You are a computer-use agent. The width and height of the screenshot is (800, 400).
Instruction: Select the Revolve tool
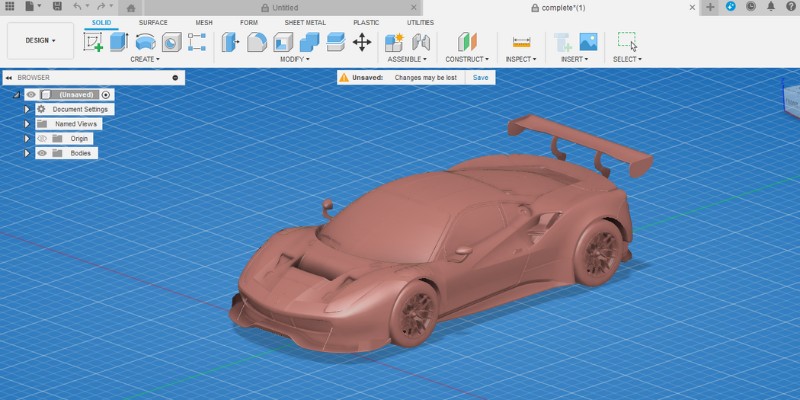[145, 42]
